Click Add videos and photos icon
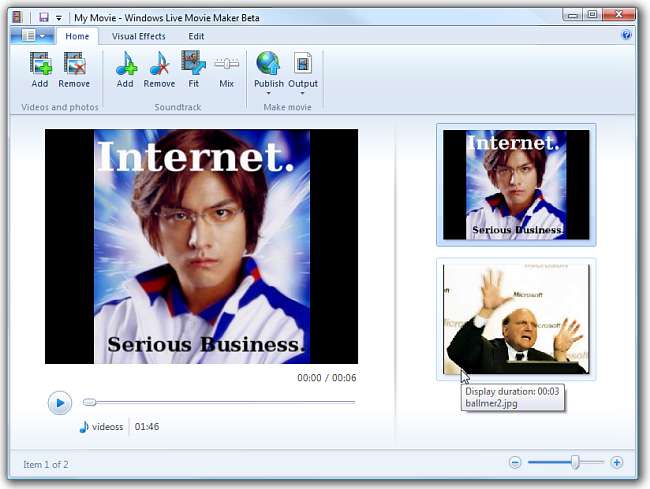Viewport: 650px width, 489px height. point(40,66)
